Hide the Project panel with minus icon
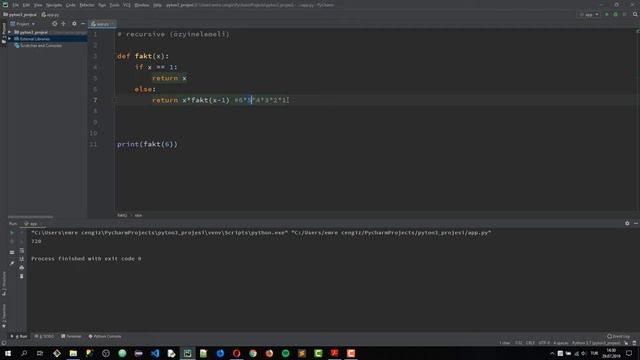This screenshot has height=360, width=640. (83, 24)
